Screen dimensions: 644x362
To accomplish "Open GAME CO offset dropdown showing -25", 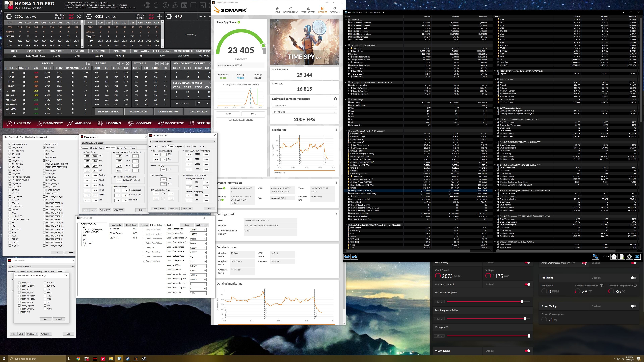I will 203,103.
